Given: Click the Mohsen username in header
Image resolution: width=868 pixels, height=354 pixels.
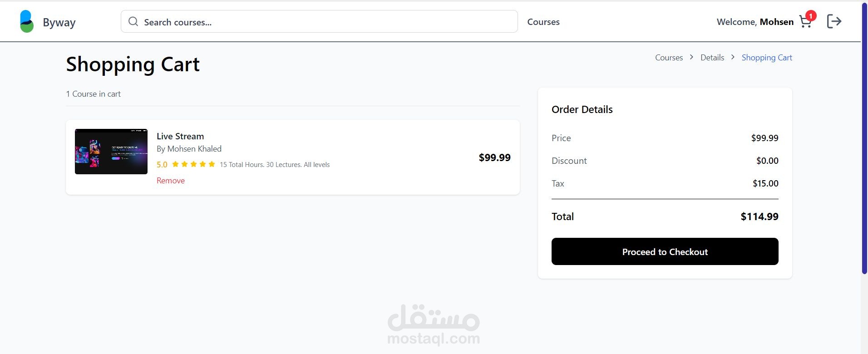Looking at the screenshot, I should click(776, 22).
